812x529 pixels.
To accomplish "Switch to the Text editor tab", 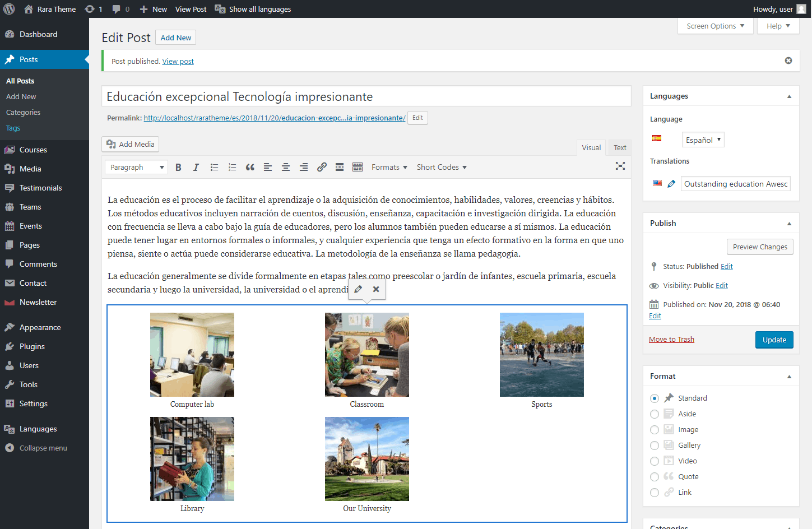I will tap(619, 147).
